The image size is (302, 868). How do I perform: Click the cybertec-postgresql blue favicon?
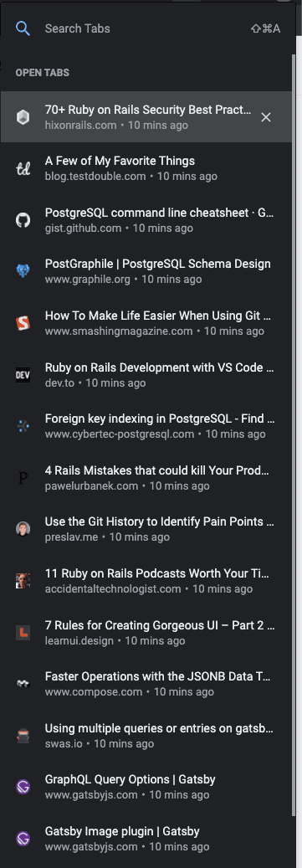[23, 426]
